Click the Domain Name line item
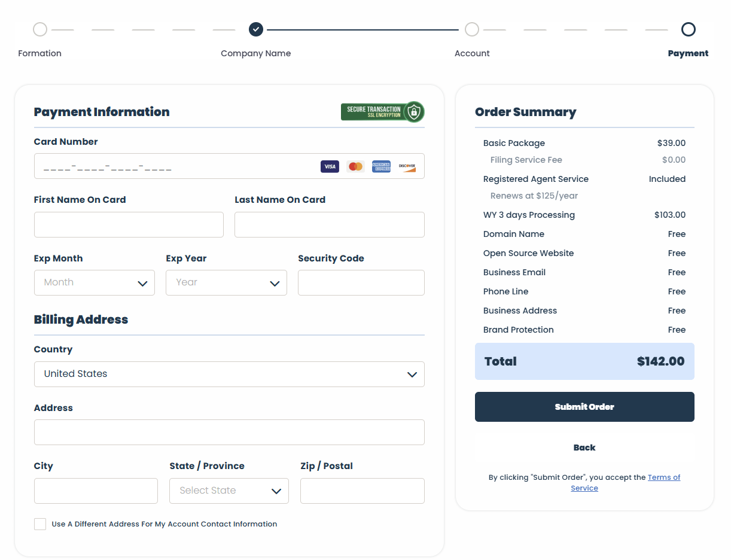Image resolution: width=731 pixels, height=560 pixels. click(x=584, y=234)
